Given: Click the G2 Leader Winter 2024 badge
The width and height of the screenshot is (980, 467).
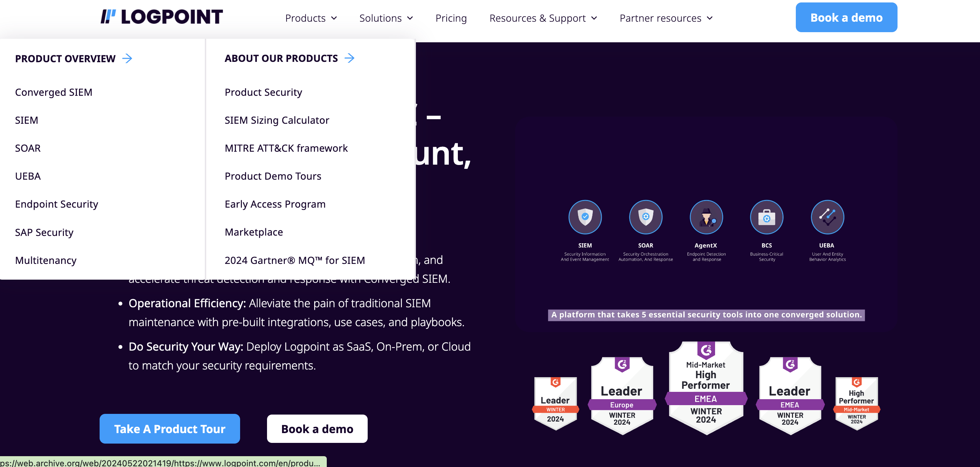Looking at the screenshot, I should pos(555,403).
